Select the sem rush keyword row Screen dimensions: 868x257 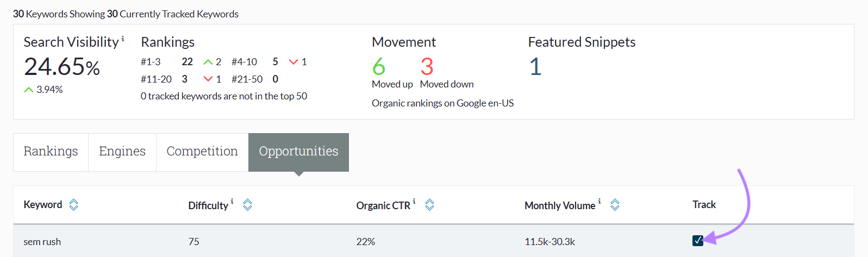42,242
